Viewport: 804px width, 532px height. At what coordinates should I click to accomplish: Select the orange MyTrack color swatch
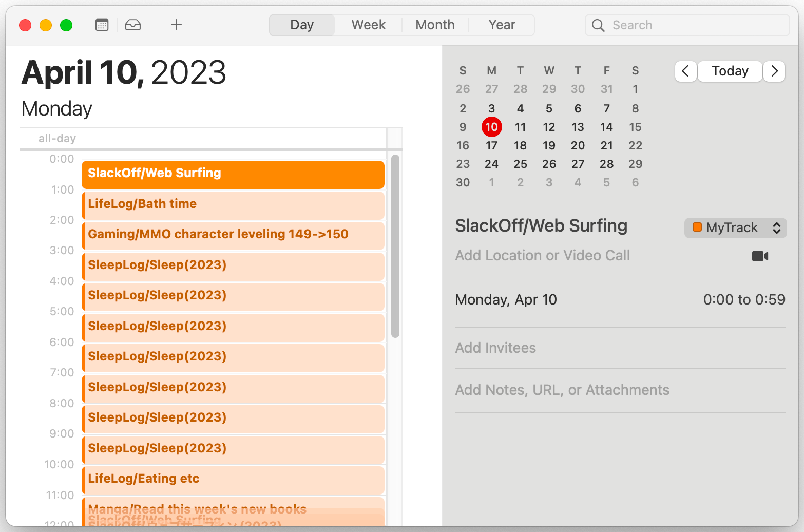tap(697, 227)
